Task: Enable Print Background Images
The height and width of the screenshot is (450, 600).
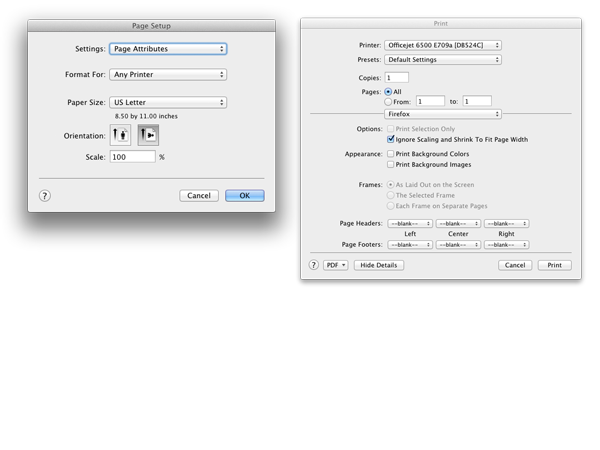Action: pos(390,165)
